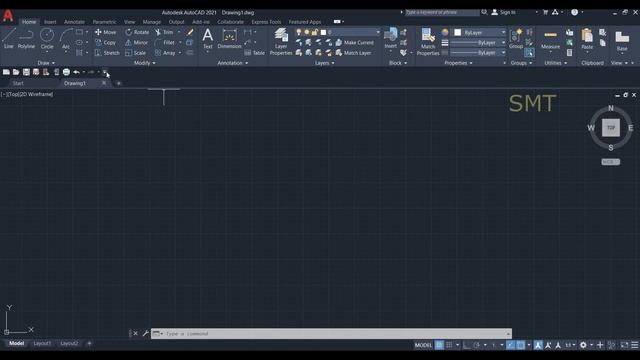Add a new layout tab
640x360 pixels.
(x=89, y=343)
